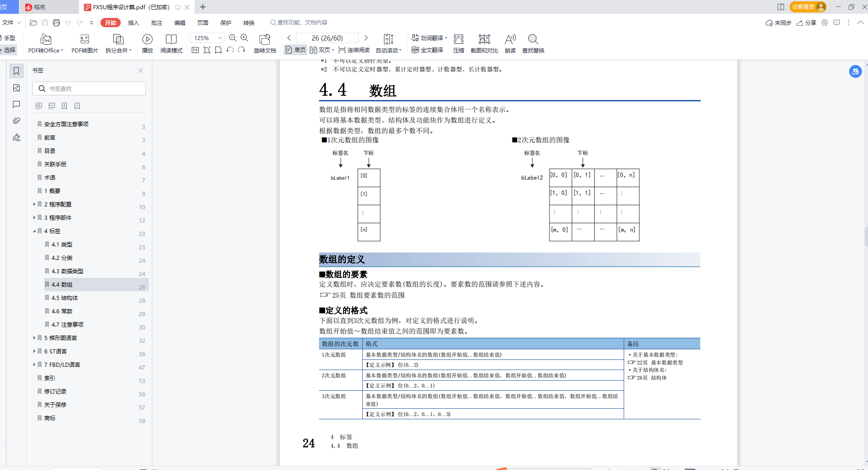Jump to 4.5 结构体 bookmark
This screenshot has width=868, height=470.
point(65,298)
